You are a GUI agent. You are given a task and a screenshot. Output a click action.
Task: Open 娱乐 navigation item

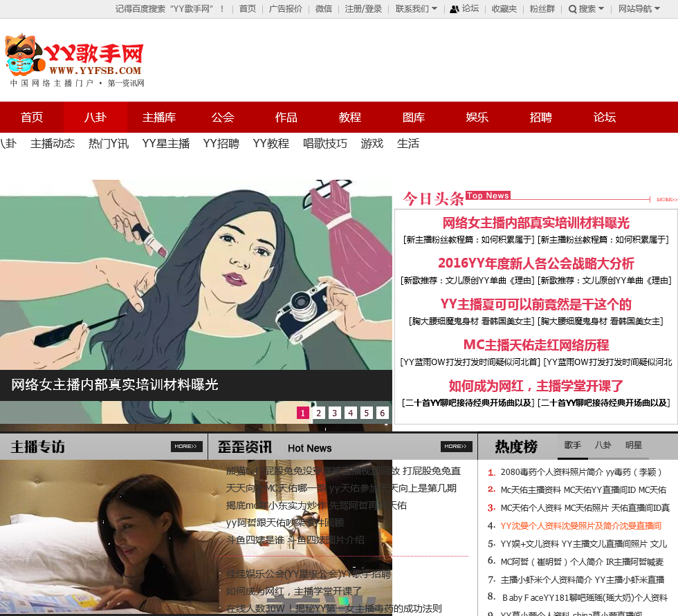pyautogui.click(x=477, y=117)
